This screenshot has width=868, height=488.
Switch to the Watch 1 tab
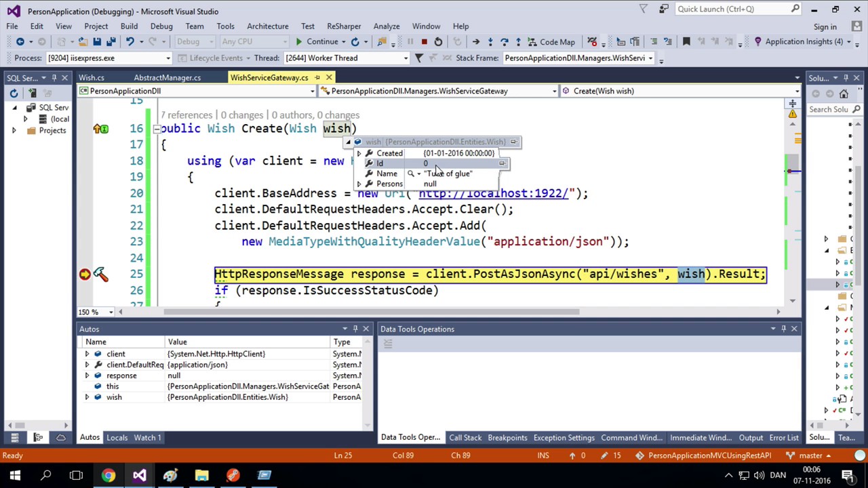147,438
